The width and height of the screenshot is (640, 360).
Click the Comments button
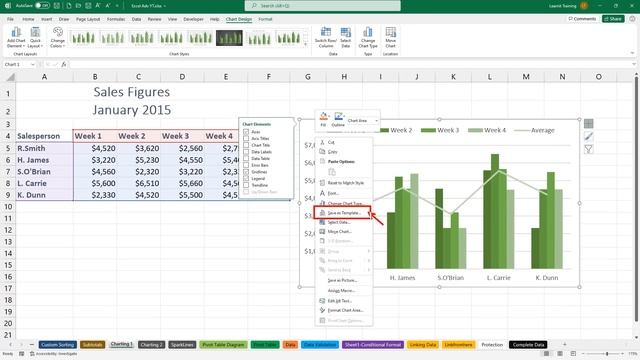point(582,19)
